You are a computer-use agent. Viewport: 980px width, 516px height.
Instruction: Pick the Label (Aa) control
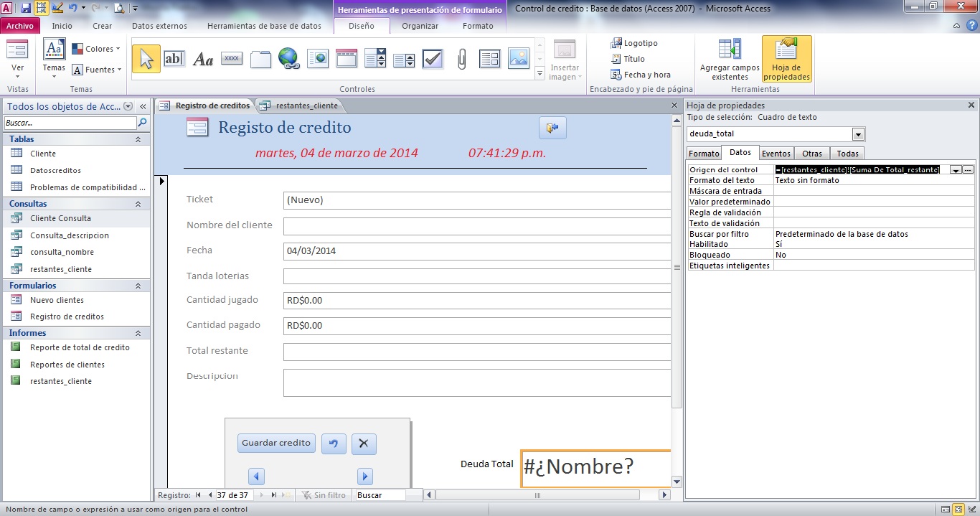(203, 59)
